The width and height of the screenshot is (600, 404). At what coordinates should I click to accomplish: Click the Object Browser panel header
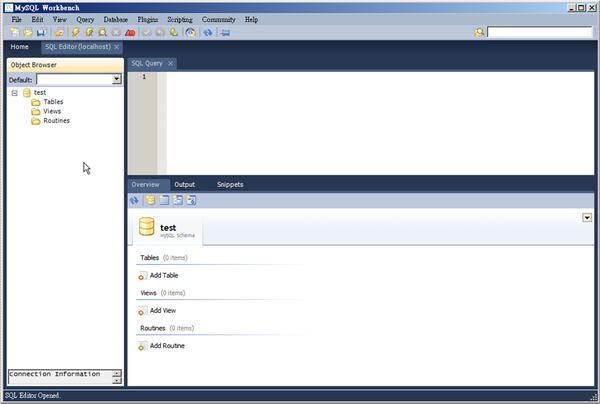65,65
